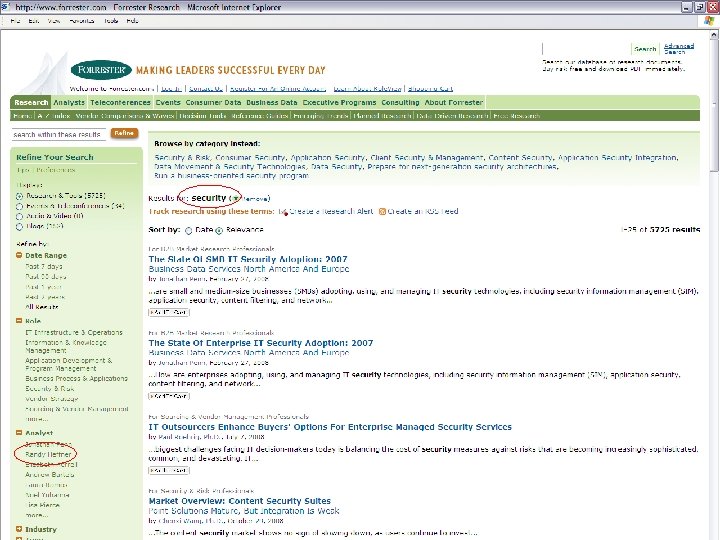Viewport: 720px width, 540px height.
Task: Browse the Content Security category
Action: pyautogui.click(x=520, y=158)
